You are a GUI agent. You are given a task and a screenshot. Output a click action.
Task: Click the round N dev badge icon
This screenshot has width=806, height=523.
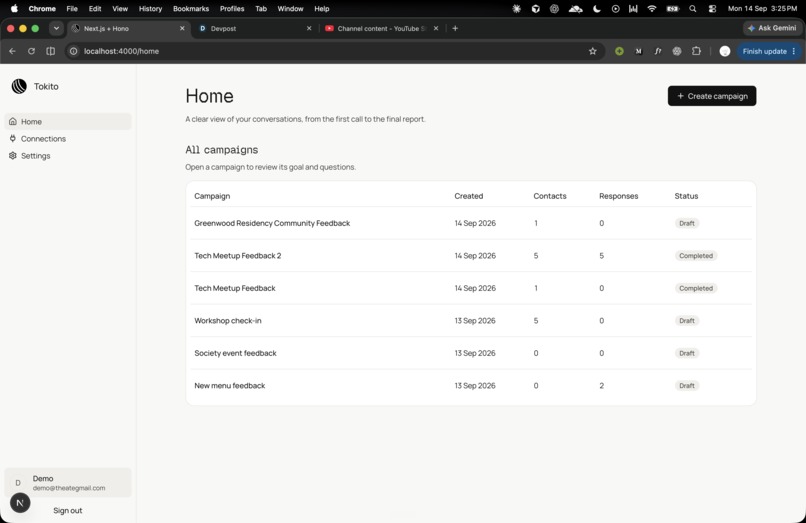pos(20,503)
